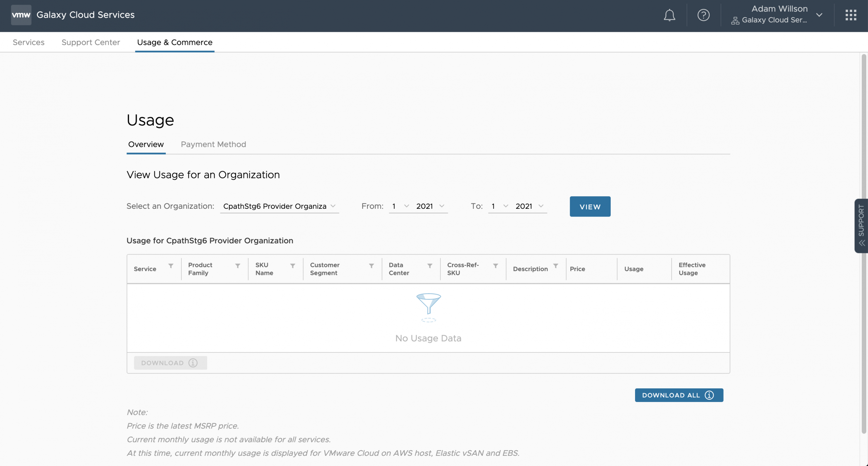Viewport: 868px width, 466px height.
Task: Filter the Customer Segment column
Action: pos(371,266)
